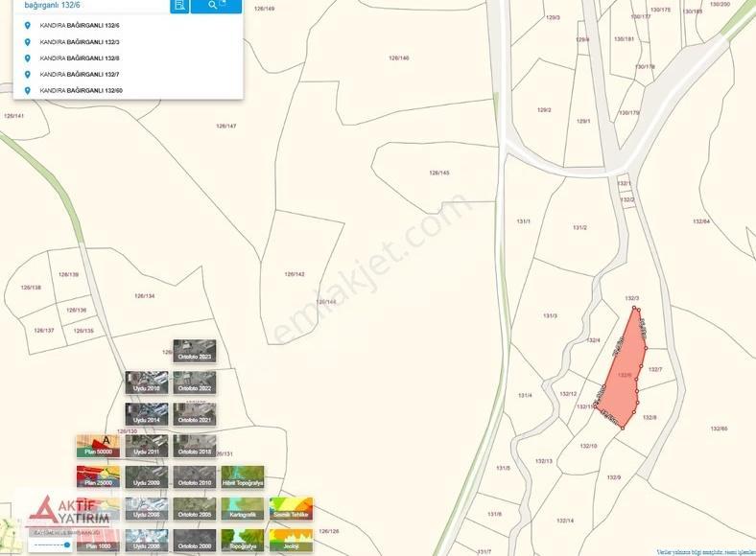Focus the search field containing bağırganlı 132/6
The image size is (756, 556).
91,6
